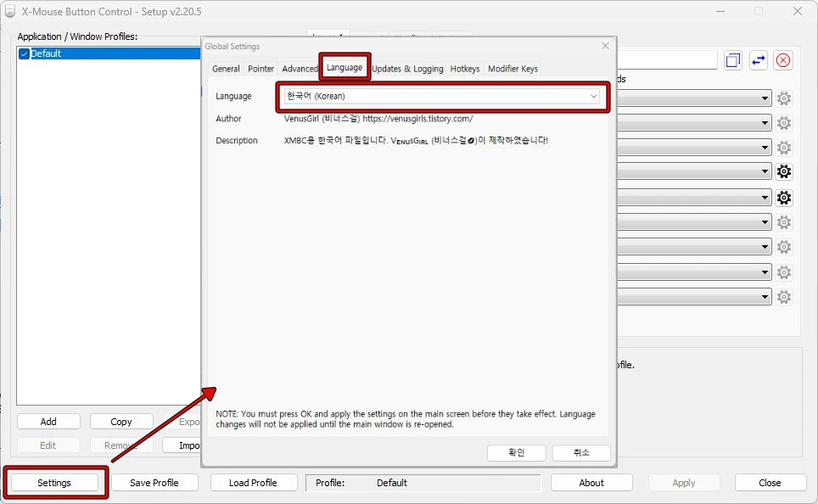Open gear settings for first button row
Viewport: 818px width, 504px height.
point(783,98)
